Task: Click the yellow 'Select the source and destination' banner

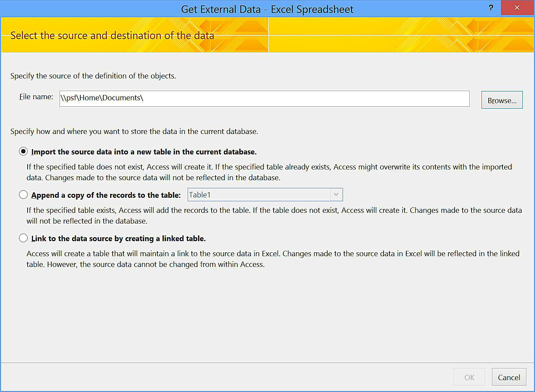Action: pos(112,35)
